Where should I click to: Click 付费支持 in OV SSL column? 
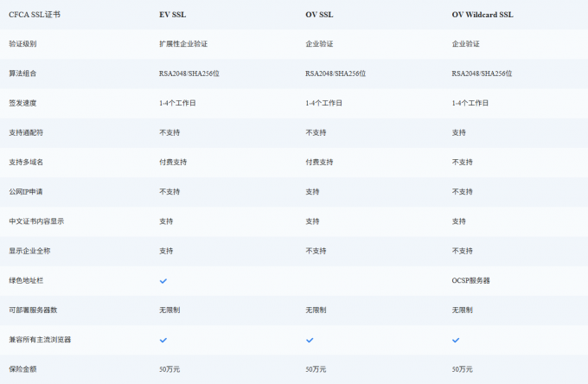tap(319, 163)
